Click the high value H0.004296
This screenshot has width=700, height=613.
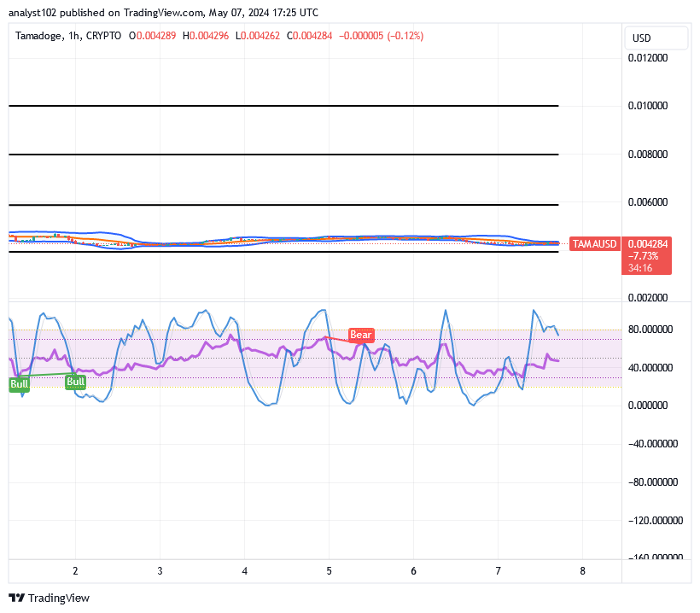pyautogui.click(x=206, y=36)
